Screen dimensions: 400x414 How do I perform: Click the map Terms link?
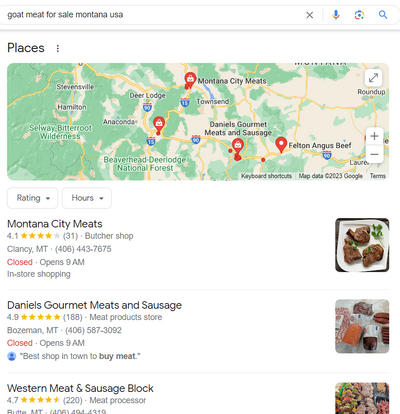point(377,176)
